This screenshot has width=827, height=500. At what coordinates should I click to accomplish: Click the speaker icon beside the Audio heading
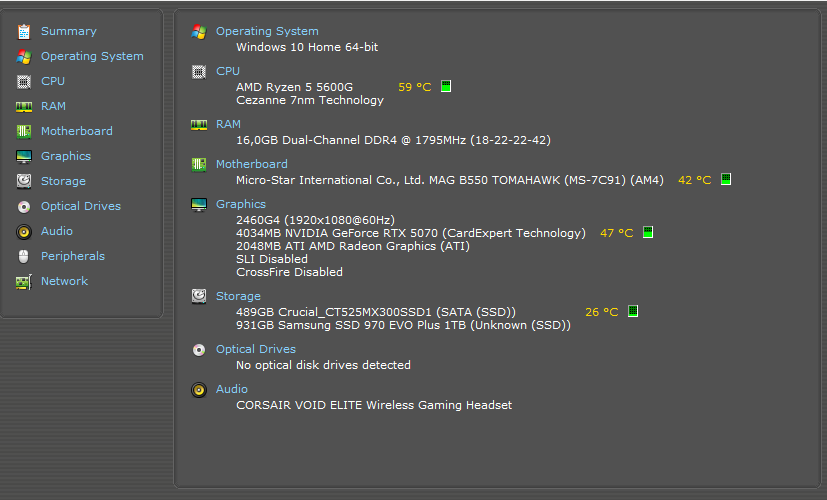click(x=199, y=390)
